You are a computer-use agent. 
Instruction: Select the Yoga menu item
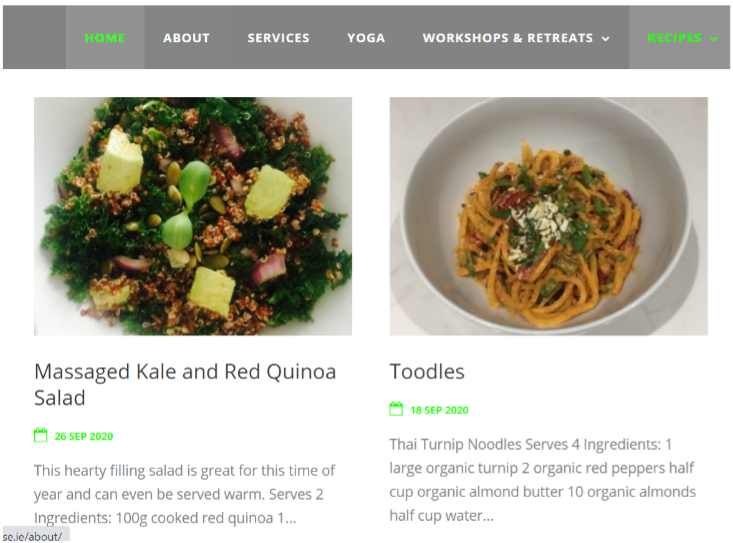click(366, 38)
